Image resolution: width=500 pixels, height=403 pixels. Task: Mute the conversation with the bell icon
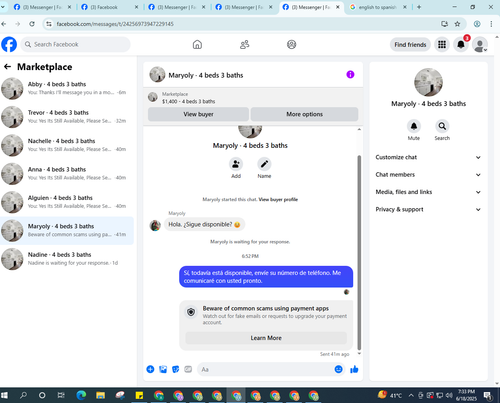(x=414, y=126)
